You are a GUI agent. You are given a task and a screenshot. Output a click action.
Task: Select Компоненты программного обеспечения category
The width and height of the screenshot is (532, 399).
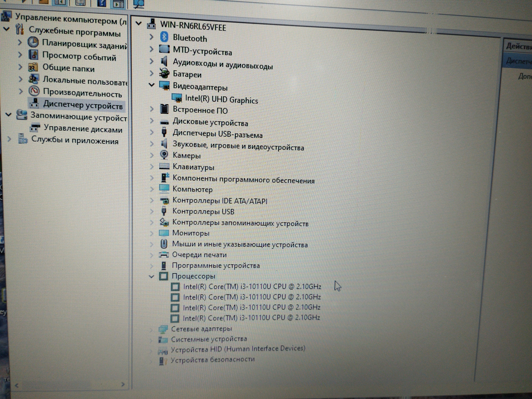243,179
